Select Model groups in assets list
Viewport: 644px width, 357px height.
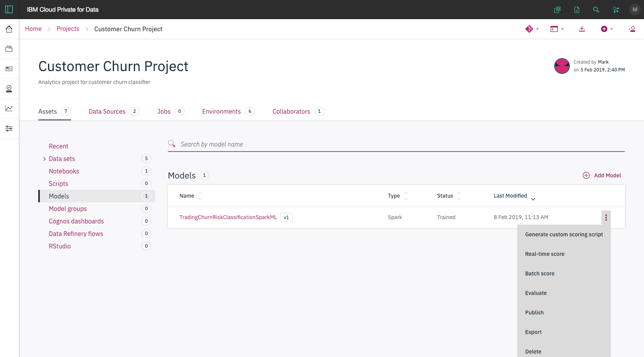pyautogui.click(x=68, y=209)
